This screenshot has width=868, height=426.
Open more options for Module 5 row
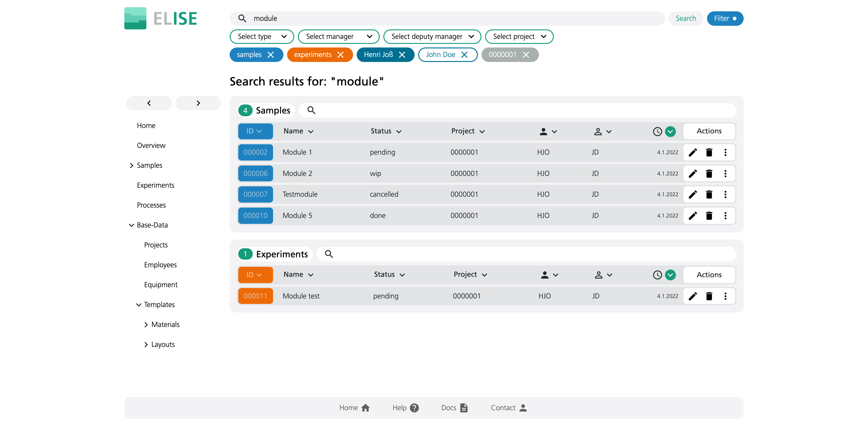pos(725,216)
